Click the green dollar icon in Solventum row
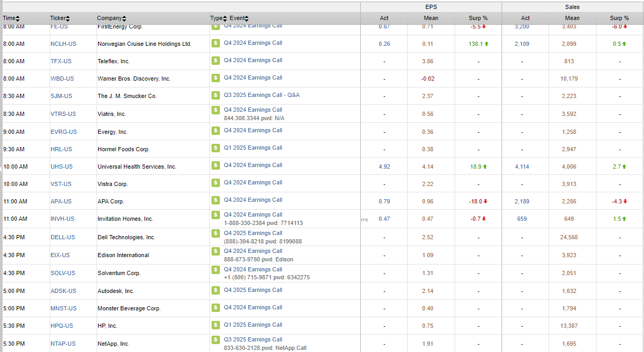The image size is (644, 352). [215, 270]
